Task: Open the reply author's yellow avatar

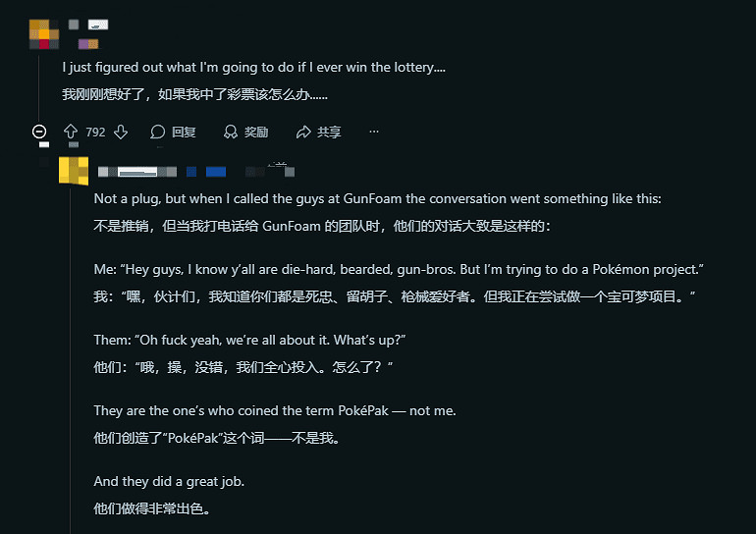Action: click(x=73, y=170)
